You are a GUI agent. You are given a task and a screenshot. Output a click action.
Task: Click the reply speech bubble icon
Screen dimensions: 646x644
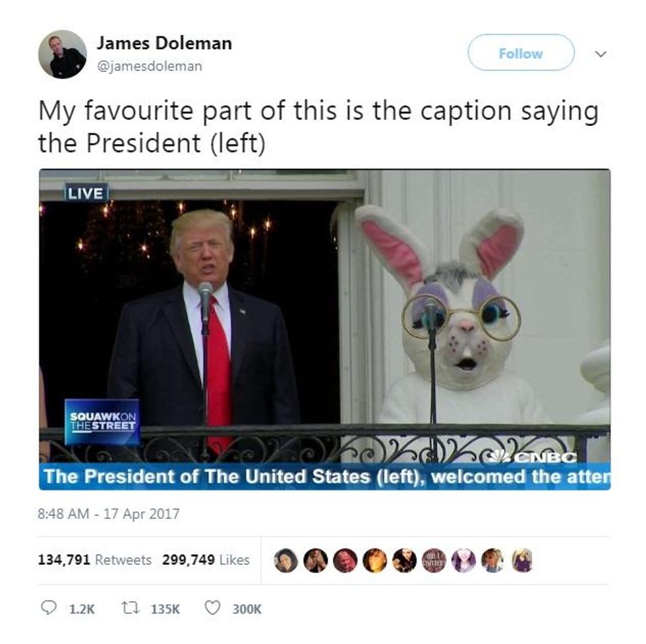point(49,608)
